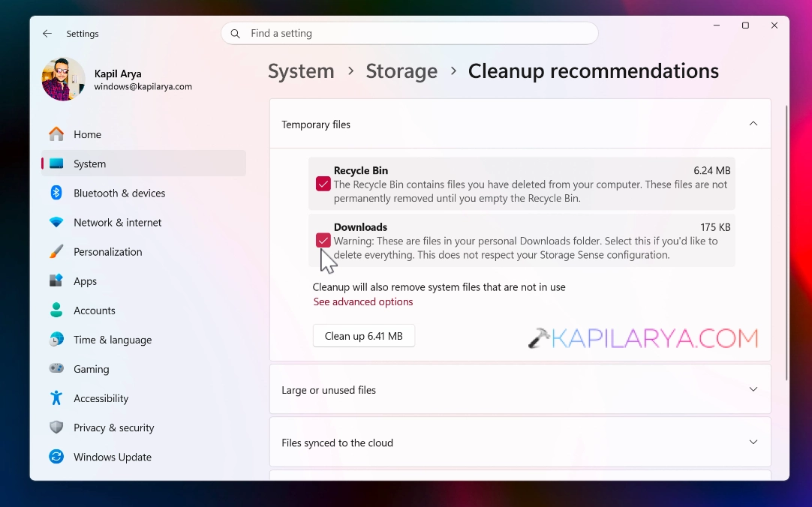This screenshot has height=507, width=812.
Task: Click the Find a setting search box
Action: coord(410,33)
